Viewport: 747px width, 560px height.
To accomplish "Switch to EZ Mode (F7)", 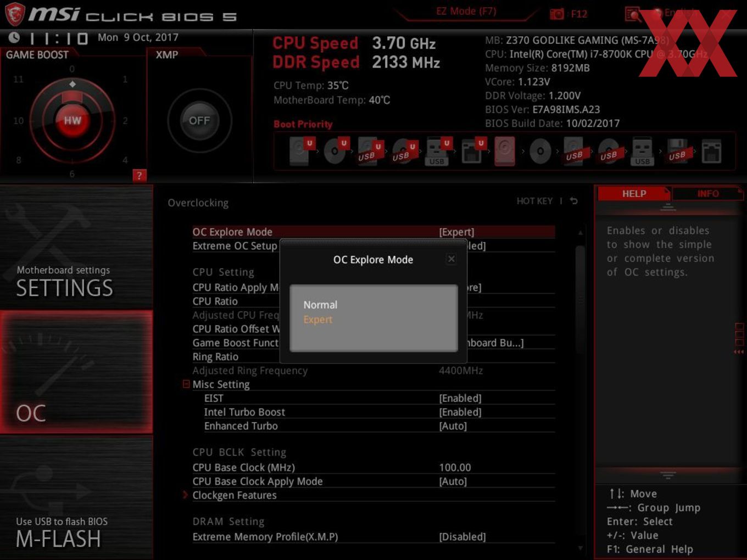I will click(x=466, y=12).
